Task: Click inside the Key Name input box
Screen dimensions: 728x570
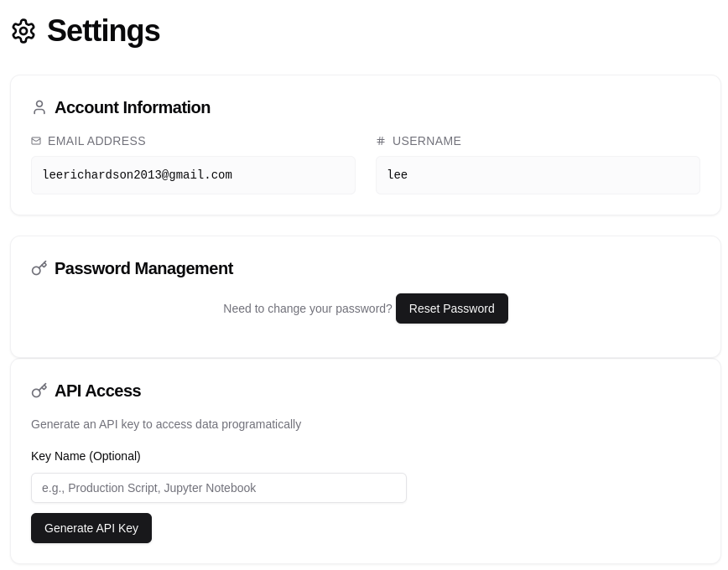Action: [x=219, y=488]
